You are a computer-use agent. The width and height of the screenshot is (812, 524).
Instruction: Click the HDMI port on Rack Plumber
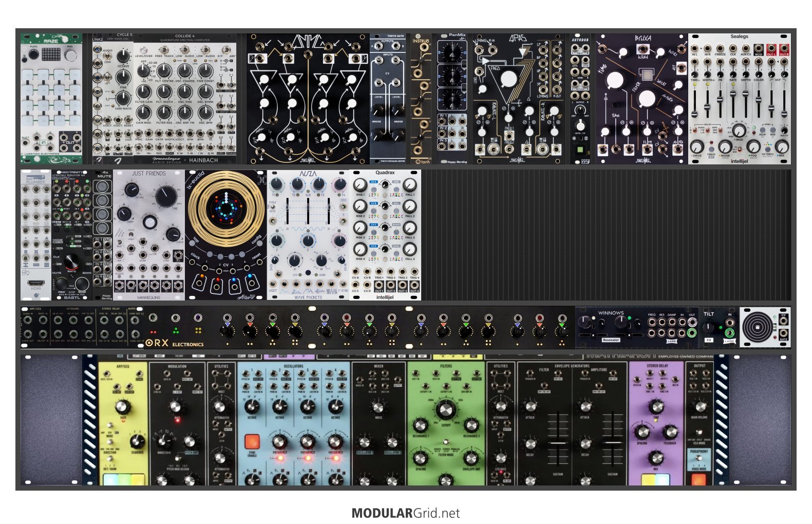35,283
